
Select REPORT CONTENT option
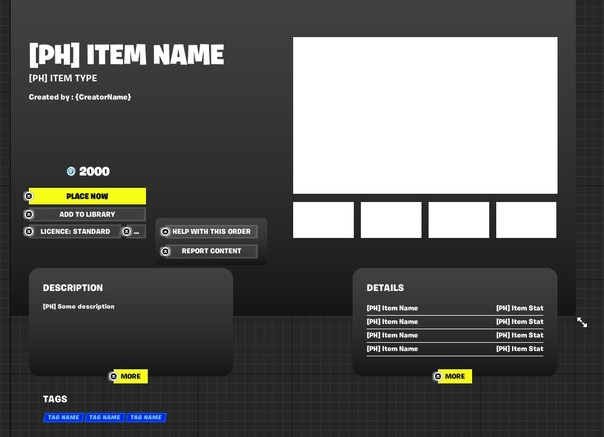click(x=211, y=251)
